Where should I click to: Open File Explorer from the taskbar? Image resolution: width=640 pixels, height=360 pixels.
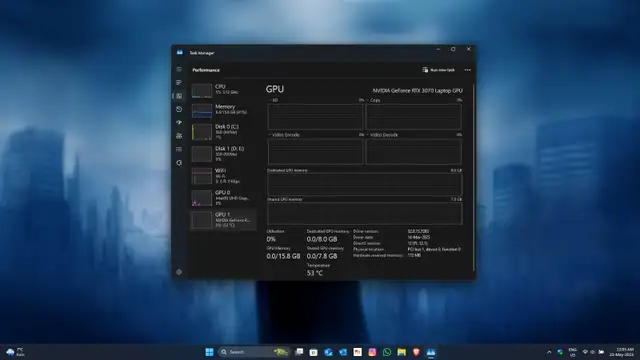[x=402, y=352]
